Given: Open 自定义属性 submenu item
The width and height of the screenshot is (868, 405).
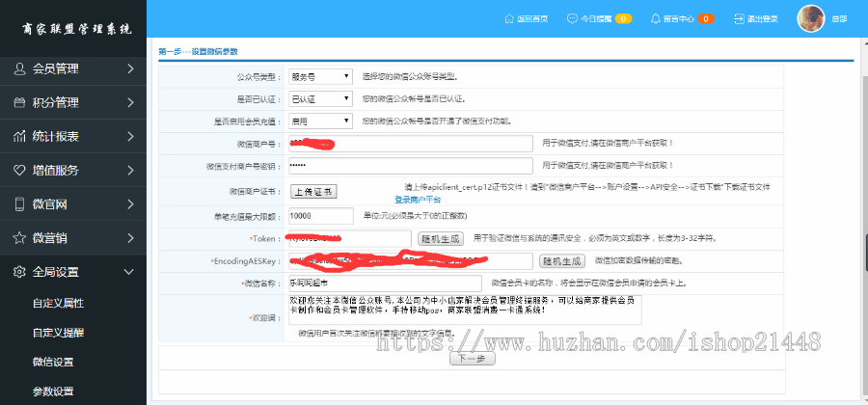Looking at the screenshot, I should 58,303.
